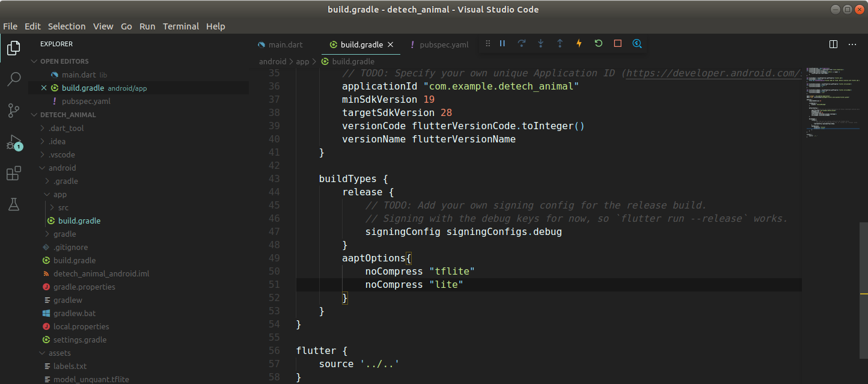The image size is (868, 384).
Task: Open model_unquant.tflite file
Action: (91, 379)
